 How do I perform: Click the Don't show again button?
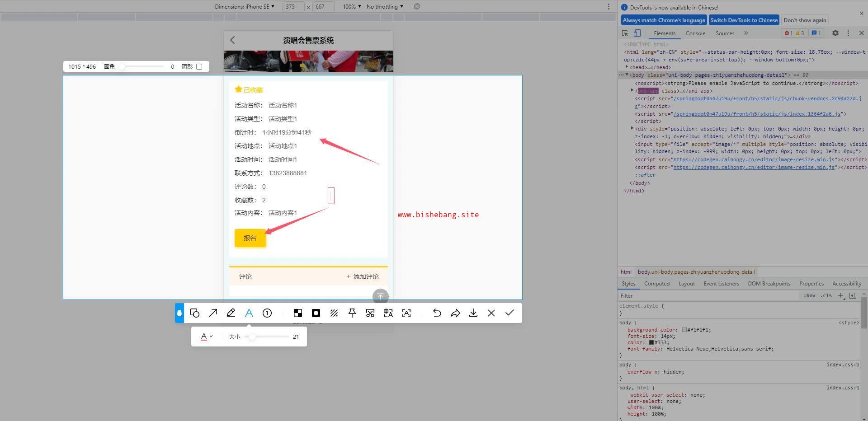tap(804, 20)
